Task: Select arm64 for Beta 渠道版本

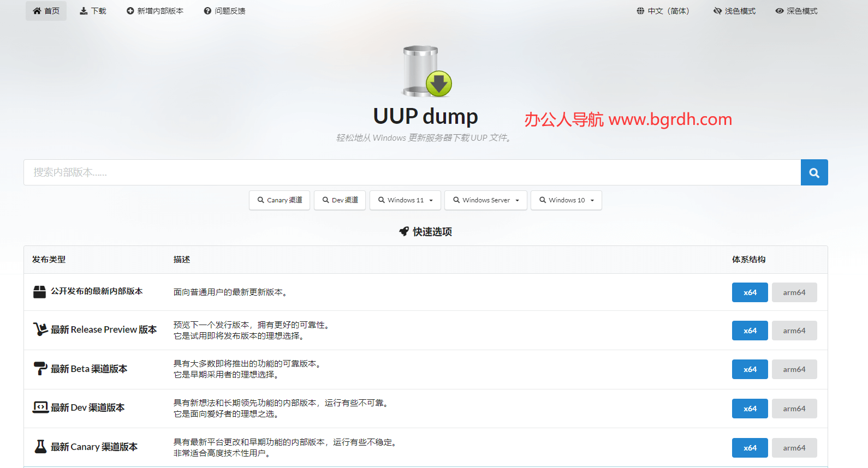Action: (794, 369)
